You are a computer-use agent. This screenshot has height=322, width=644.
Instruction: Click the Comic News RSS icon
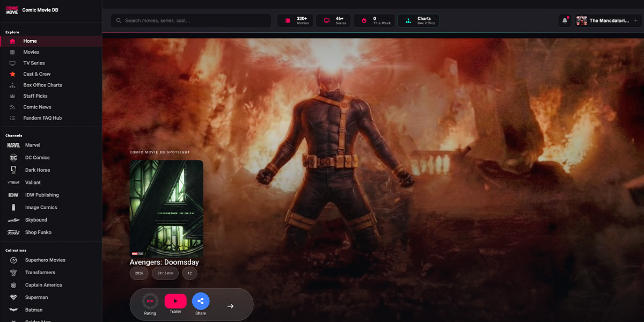(x=12, y=107)
